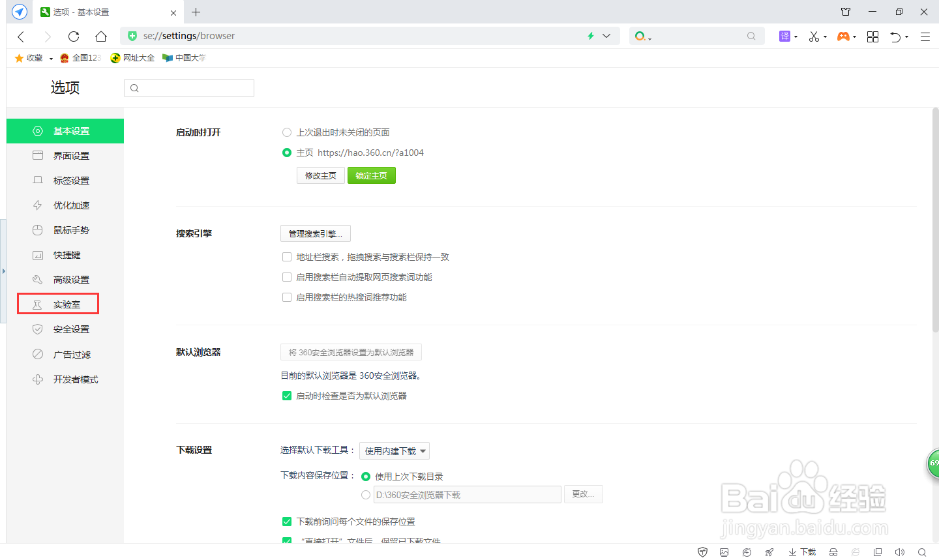Uncheck 下载前询问每个文件的保存位置
The height and width of the screenshot is (560, 939).
(x=287, y=522)
